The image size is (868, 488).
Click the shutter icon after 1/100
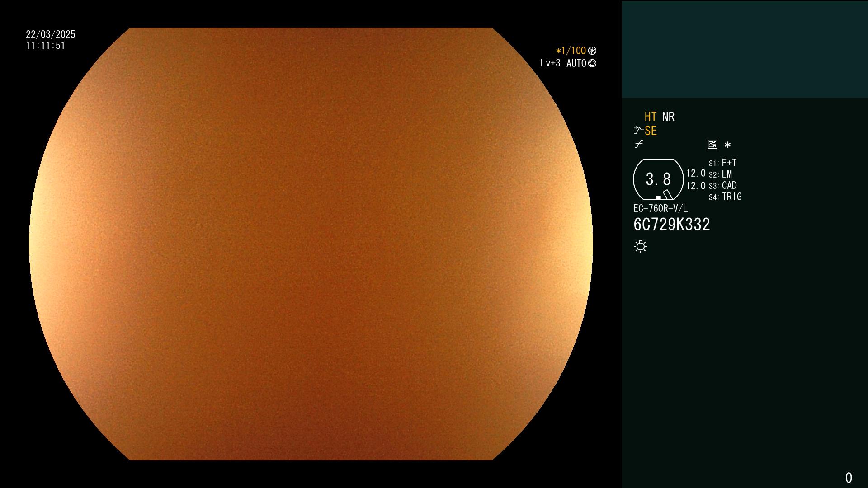592,51
